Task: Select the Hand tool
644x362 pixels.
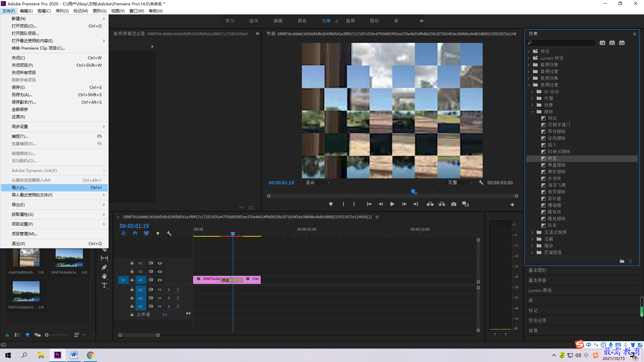Action: [x=104, y=276]
